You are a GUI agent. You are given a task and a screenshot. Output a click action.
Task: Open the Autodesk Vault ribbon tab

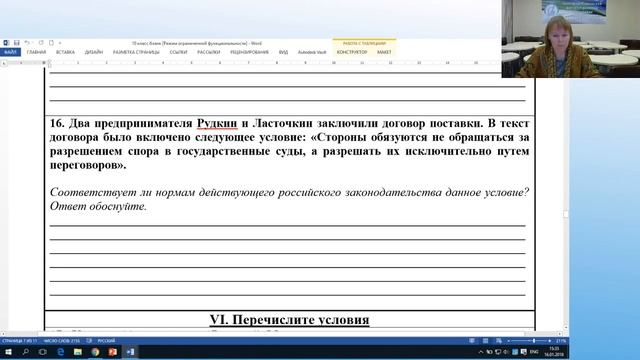[312, 52]
